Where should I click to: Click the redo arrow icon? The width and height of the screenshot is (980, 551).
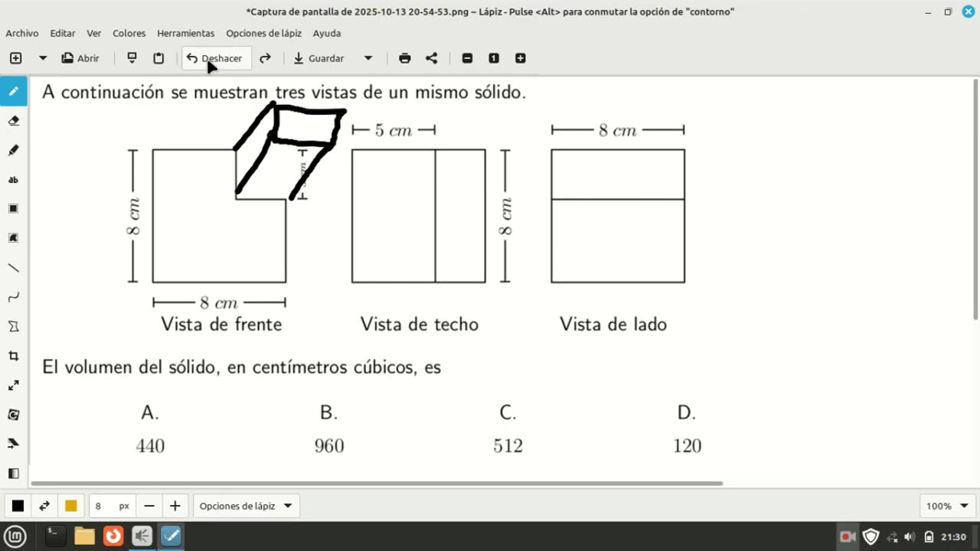265,58
